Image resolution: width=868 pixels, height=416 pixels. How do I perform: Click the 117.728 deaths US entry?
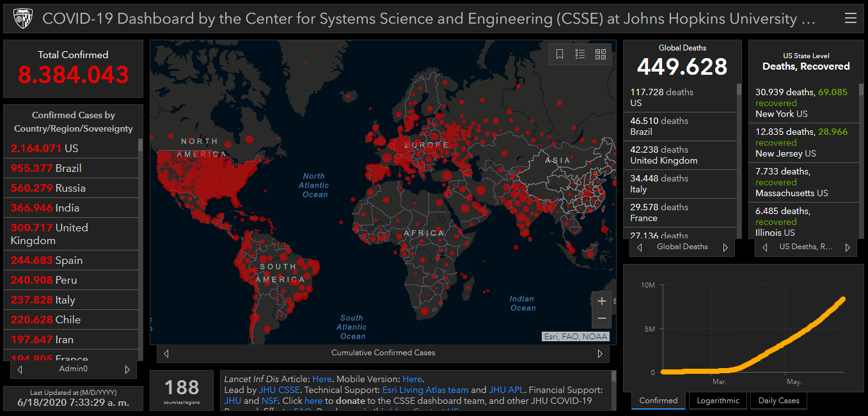[681, 98]
